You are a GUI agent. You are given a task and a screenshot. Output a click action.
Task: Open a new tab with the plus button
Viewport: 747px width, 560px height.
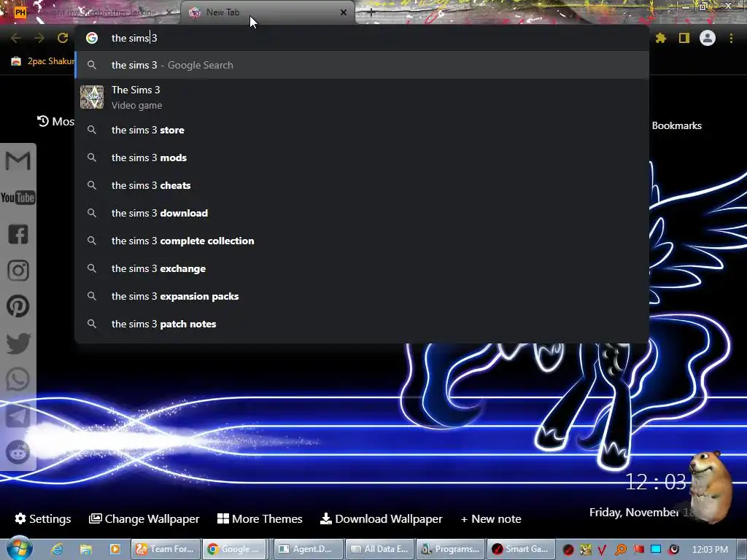coord(371,12)
